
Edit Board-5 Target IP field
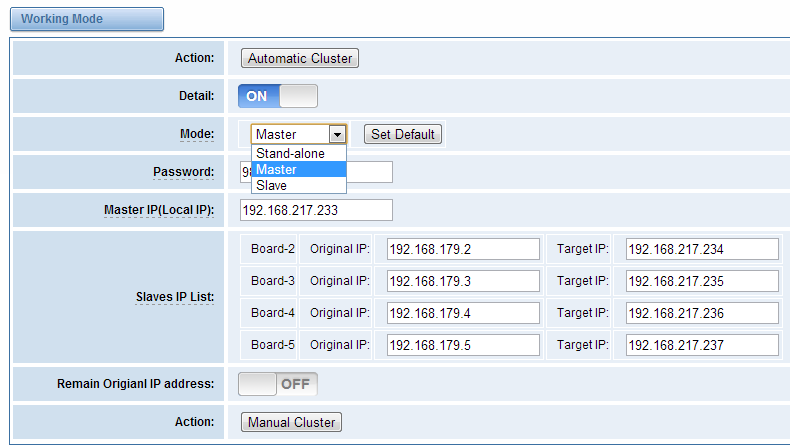coord(702,345)
